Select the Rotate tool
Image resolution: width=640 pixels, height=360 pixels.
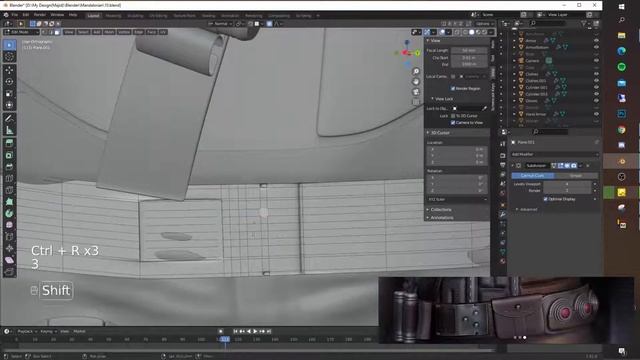[x=9, y=82]
